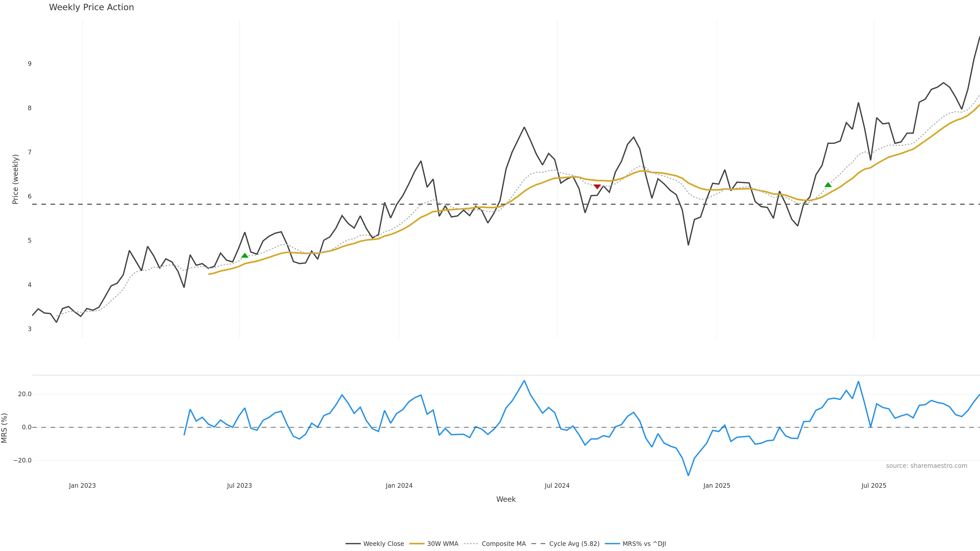
Task: Click the Jan 2024 x-axis label
Action: coord(399,486)
